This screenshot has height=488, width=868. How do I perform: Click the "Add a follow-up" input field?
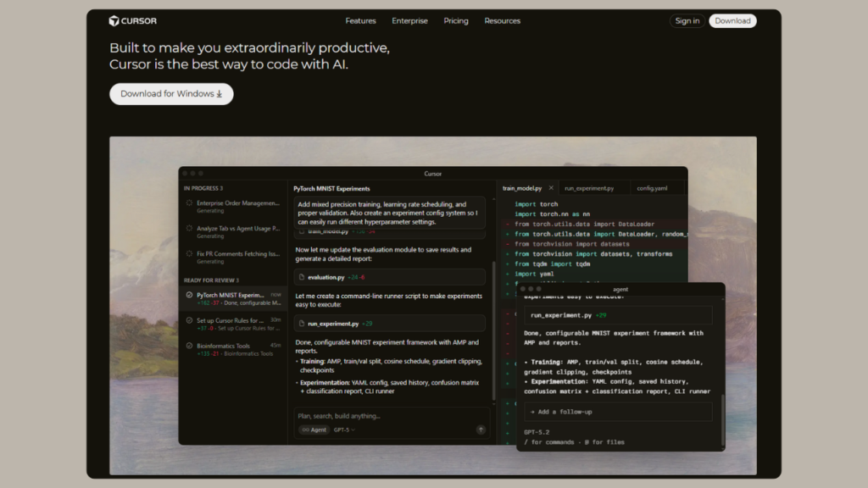617,411
